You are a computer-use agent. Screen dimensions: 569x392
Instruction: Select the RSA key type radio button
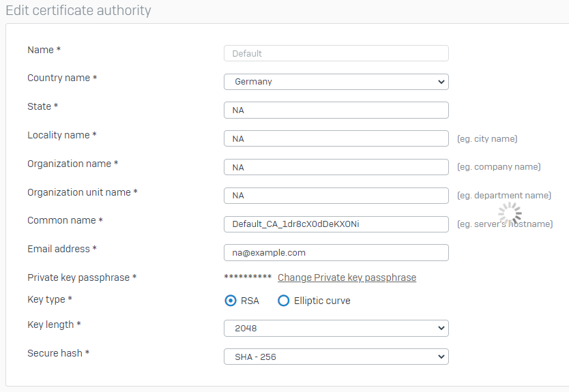pos(231,301)
